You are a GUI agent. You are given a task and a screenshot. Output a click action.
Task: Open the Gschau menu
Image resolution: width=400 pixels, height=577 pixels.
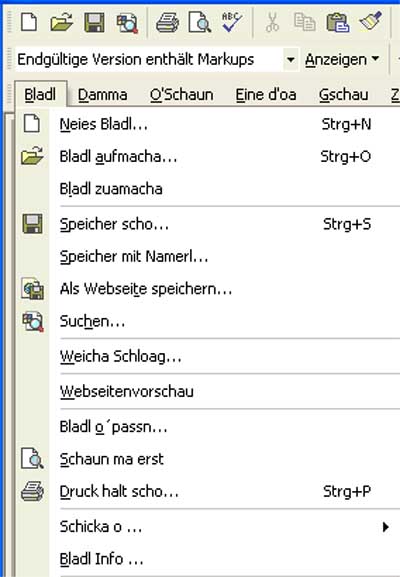coord(343,95)
